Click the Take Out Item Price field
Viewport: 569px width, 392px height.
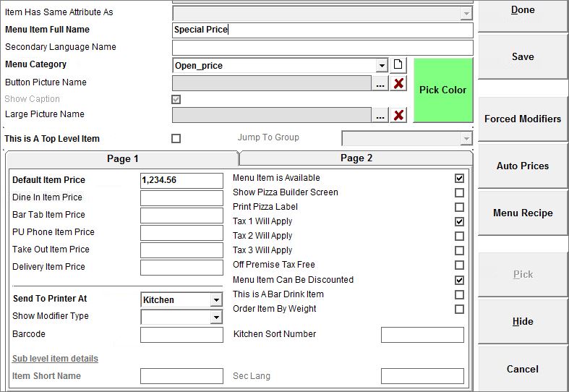point(181,250)
